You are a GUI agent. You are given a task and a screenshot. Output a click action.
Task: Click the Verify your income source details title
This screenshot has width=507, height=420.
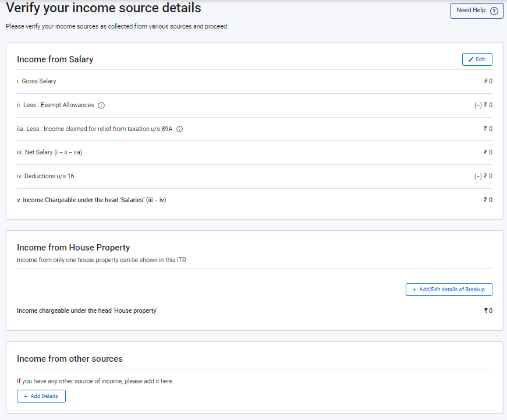(x=104, y=8)
